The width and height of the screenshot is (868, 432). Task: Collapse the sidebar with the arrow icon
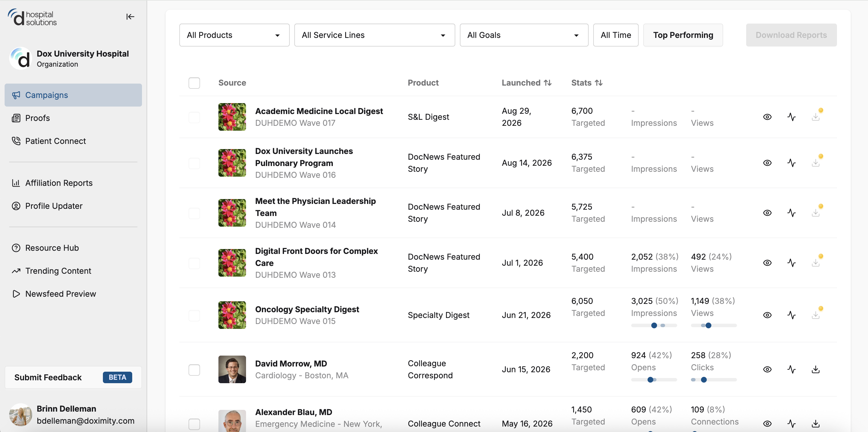click(130, 16)
